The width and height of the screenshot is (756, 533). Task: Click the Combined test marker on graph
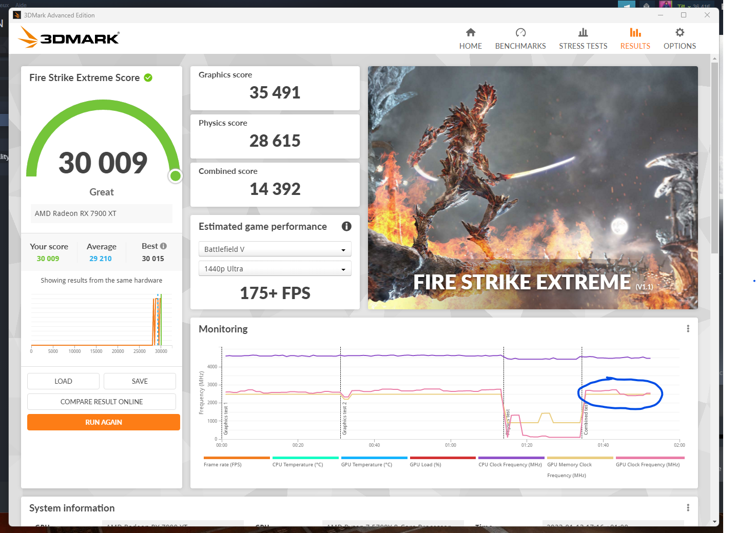(586, 420)
